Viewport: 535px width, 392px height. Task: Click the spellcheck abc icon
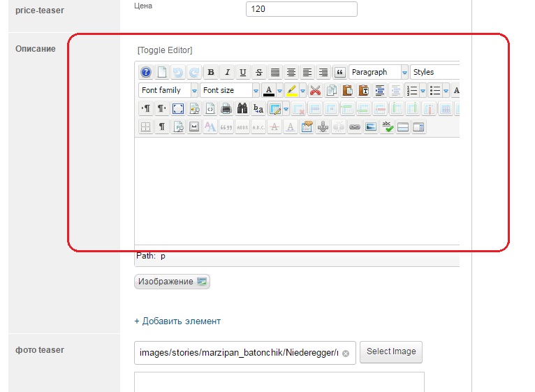(387, 127)
